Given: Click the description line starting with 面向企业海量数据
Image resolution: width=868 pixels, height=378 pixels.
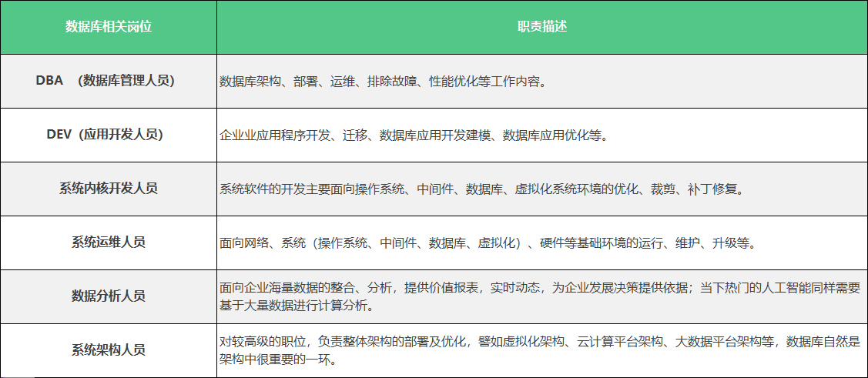Looking at the screenshot, I should pyautogui.click(x=539, y=287).
